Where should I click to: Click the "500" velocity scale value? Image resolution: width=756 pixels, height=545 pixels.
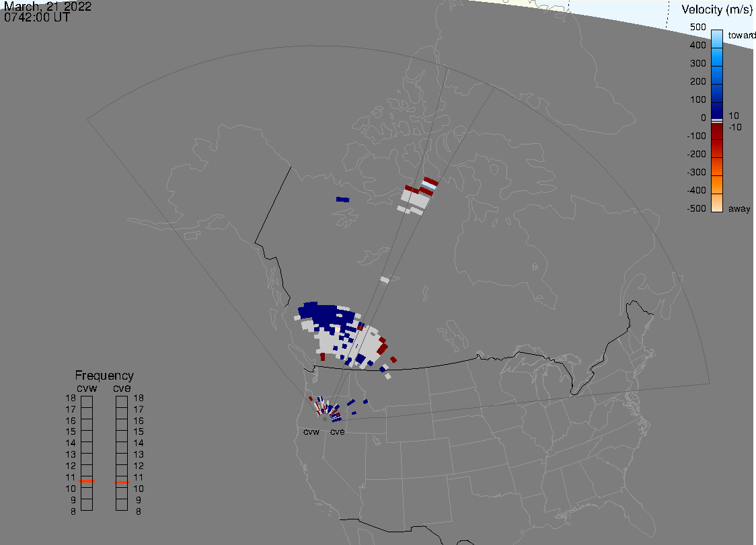697,27
